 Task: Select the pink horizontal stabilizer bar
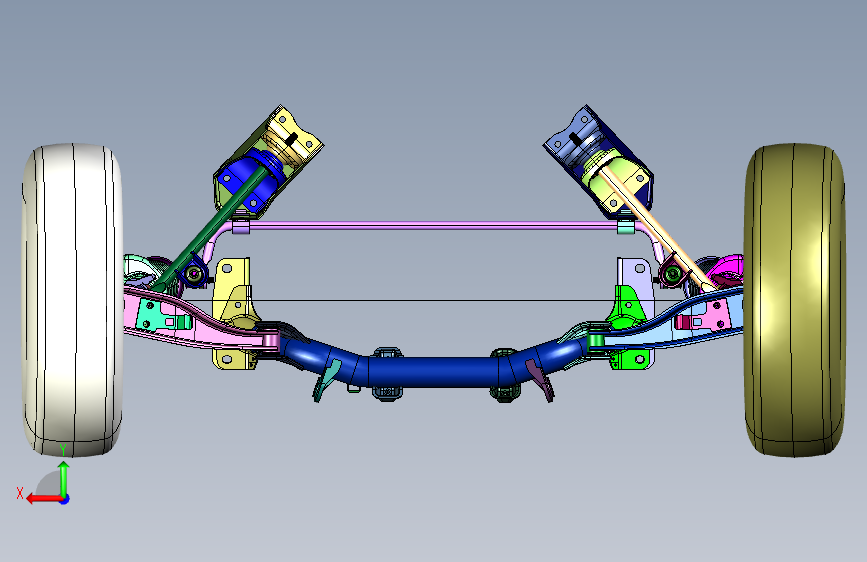pyautogui.click(x=434, y=225)
